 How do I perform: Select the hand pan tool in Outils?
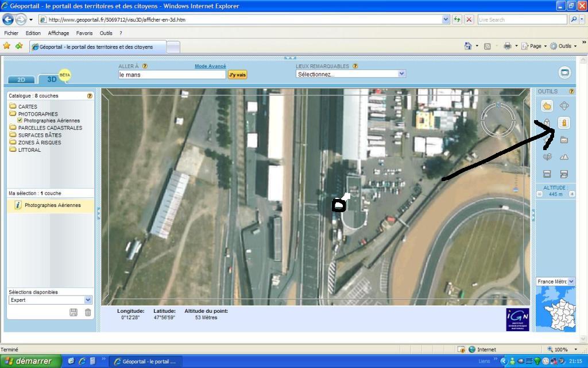[x=547, y=106]
